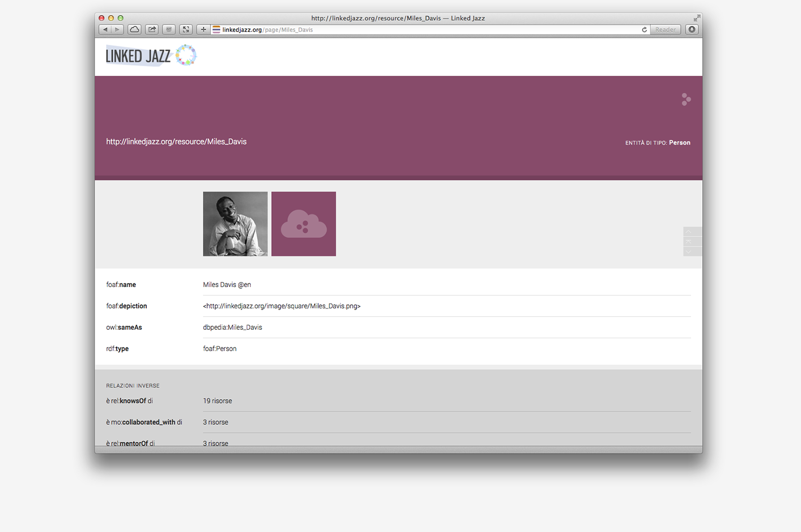Screen dimensions: 801x532
Task: Go forward using the forward navigation arrow
Action: pyautogui.click(x=117, y=29)
